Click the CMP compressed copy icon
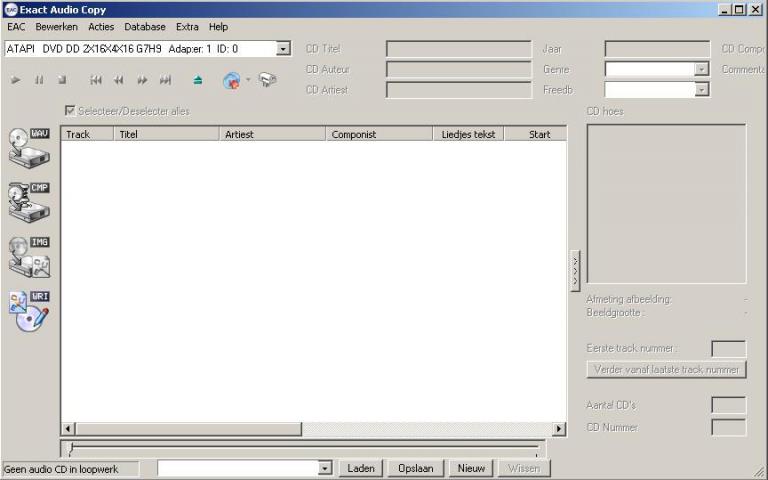 click(29, 201)
